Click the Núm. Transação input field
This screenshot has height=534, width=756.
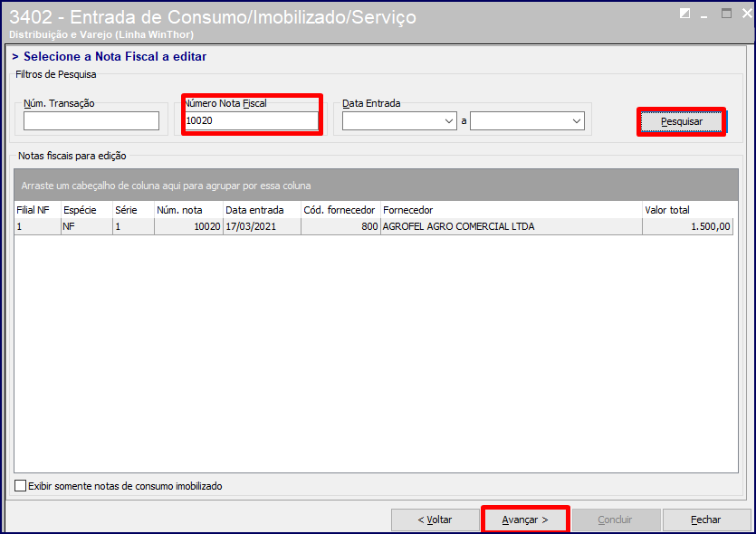click(91, 121)
